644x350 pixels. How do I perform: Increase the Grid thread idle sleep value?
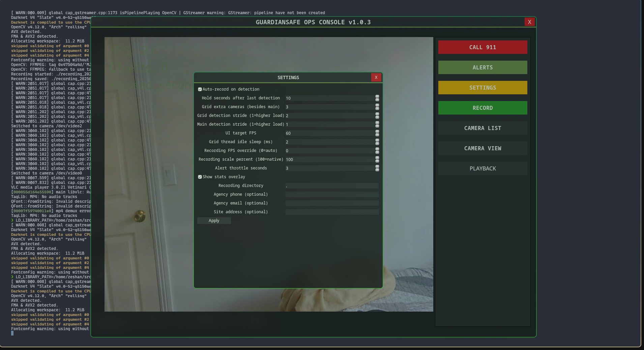coord(377,140)
